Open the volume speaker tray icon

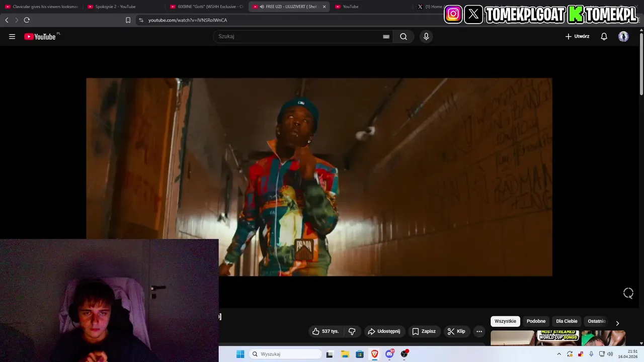click(610, 354)
